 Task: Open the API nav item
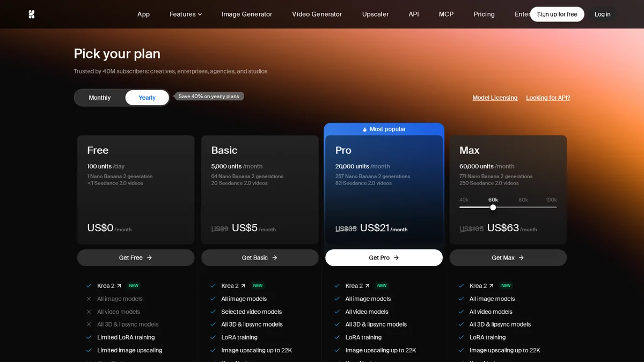pos(414,14)
